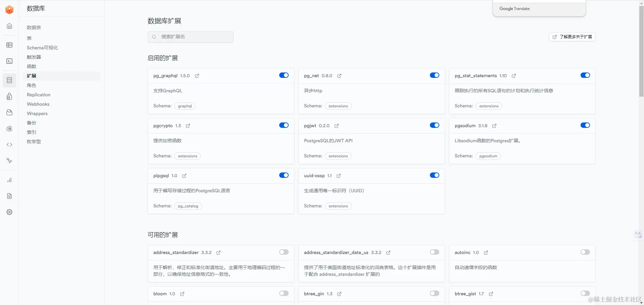Image resolution: width=644 pixels, height=305 pixels.
Task: Open the Edge Functions hexagon icon
Action: click(9, 129)
